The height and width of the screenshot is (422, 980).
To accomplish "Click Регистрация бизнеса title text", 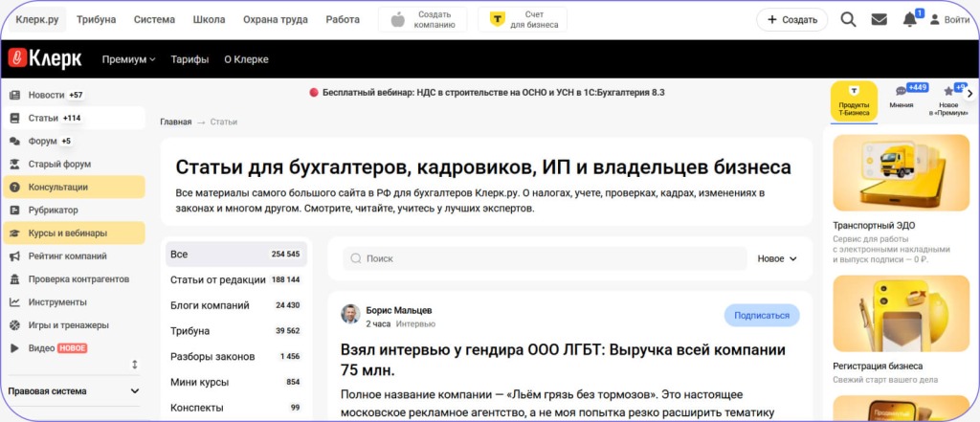I will (x=879, y=366).
